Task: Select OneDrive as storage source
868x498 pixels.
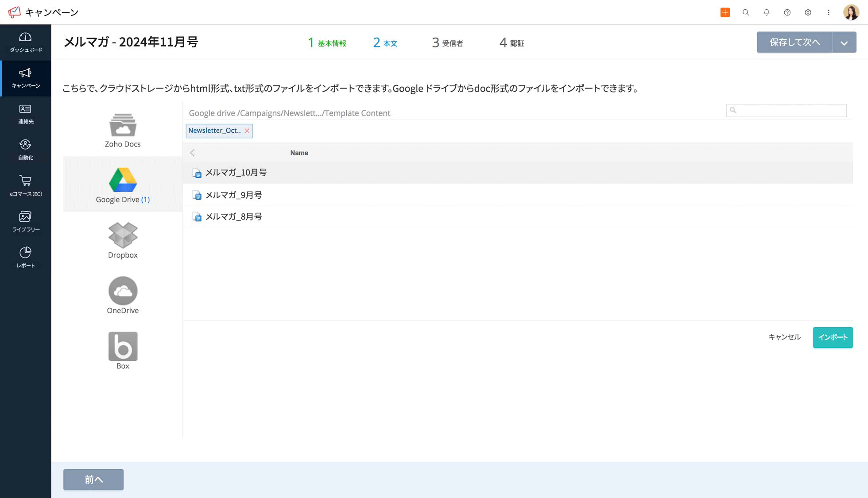Action: [x=123, y=295]
